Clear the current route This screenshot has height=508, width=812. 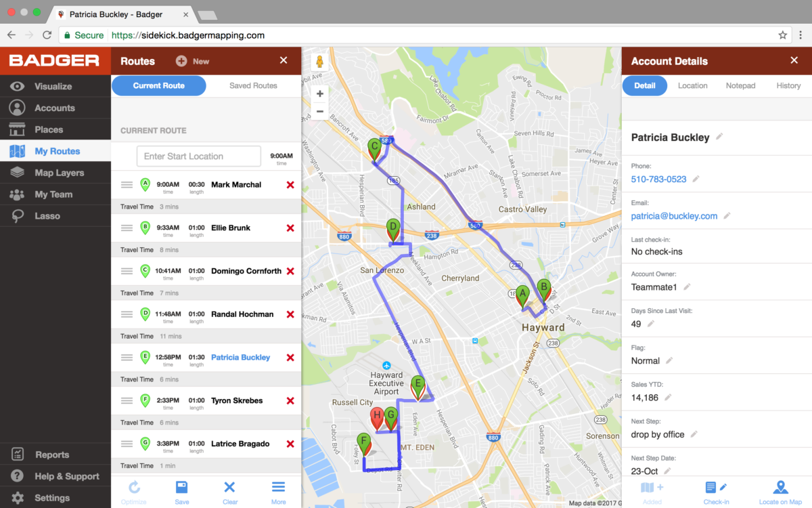[229, 491]
